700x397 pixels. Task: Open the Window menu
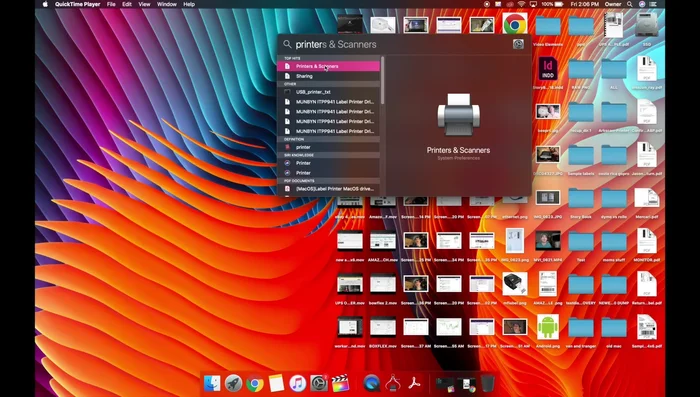167,4
